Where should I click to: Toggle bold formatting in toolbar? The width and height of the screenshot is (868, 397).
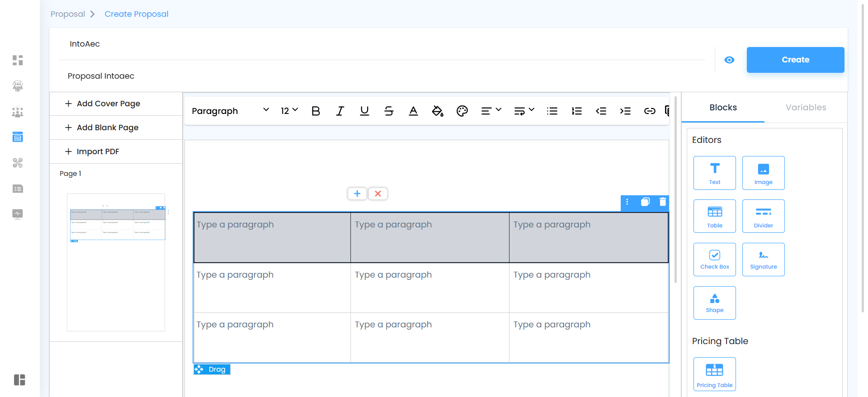tap(316, 111)
